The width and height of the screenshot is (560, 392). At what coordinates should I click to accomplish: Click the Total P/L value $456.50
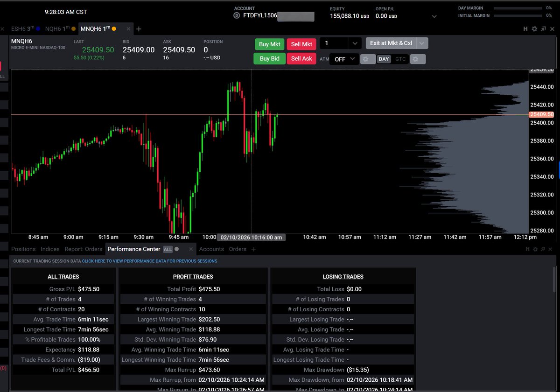pyautogui.click(x=89, y=370)
